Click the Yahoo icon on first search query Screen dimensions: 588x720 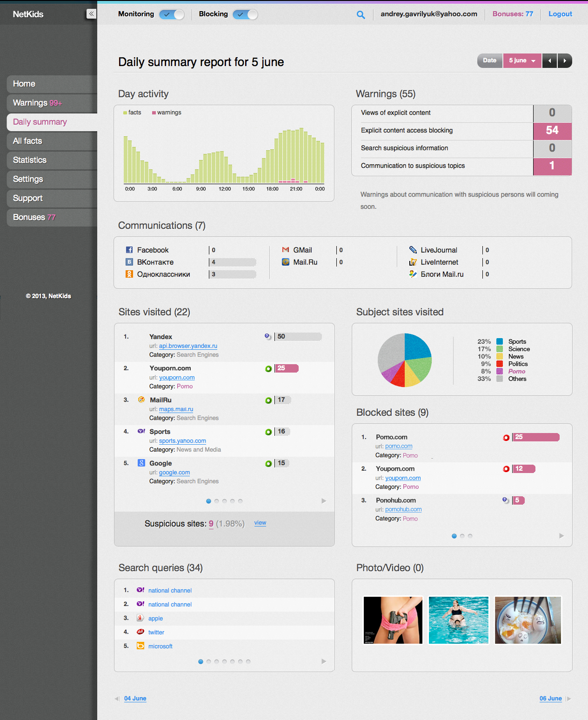(140, 590)
